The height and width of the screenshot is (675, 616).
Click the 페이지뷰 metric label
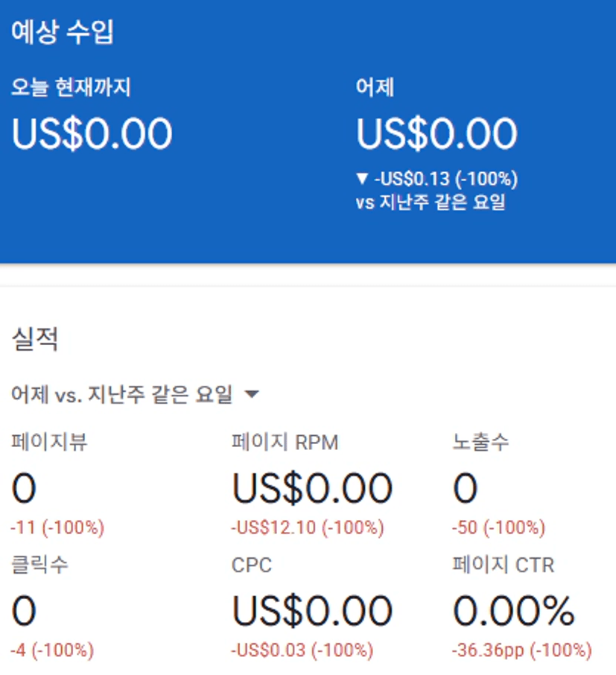click(49, 442)
